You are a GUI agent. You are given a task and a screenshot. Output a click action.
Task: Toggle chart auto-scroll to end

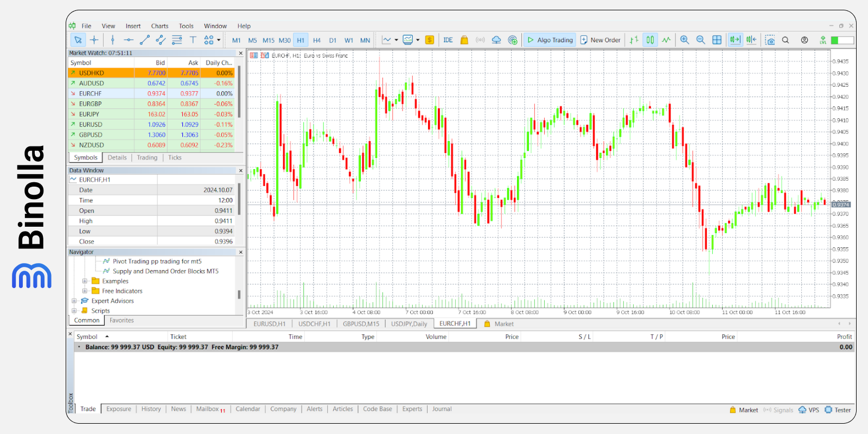tap(735, 40)
